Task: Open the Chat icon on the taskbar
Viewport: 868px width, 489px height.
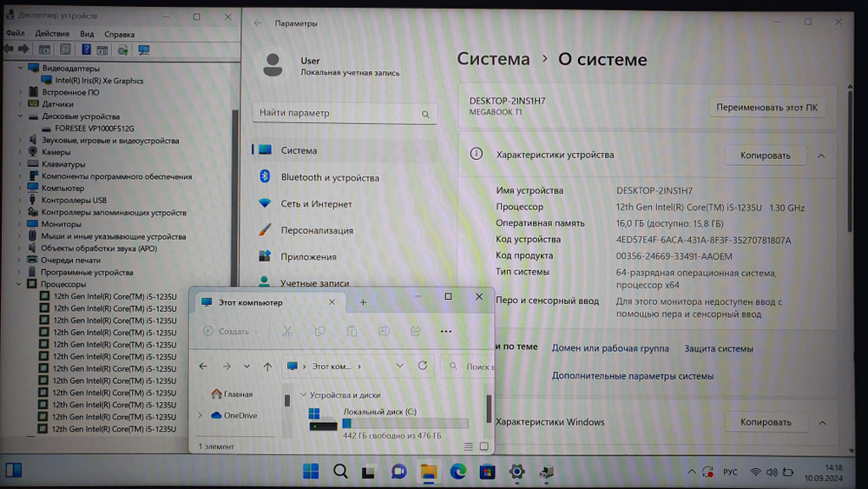Action: (398, 472)
